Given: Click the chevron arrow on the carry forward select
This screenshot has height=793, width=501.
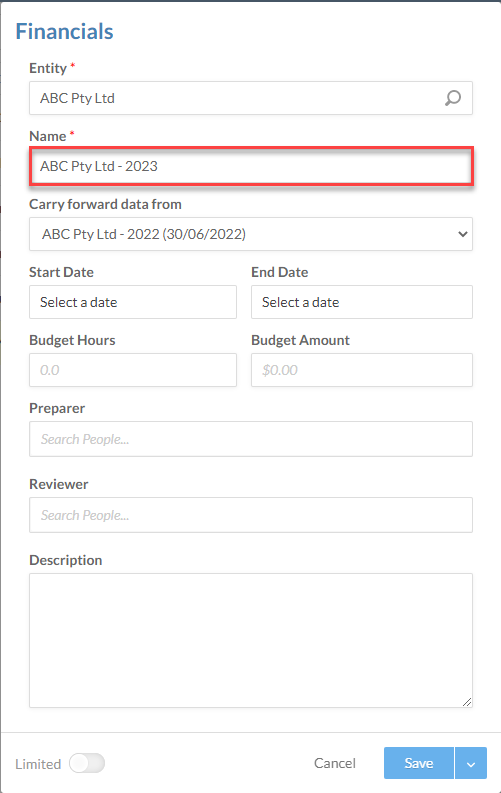Looking at the screenshot, I should tap(462, 234).
